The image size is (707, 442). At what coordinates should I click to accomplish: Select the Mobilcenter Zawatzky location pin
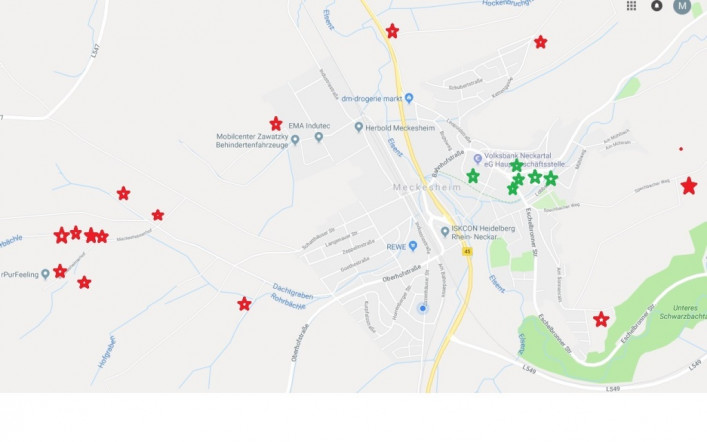[295, 140]
